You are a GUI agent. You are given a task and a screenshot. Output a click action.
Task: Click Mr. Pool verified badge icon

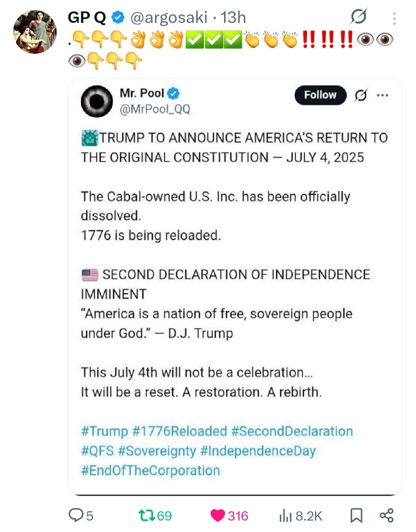(174, 93)
